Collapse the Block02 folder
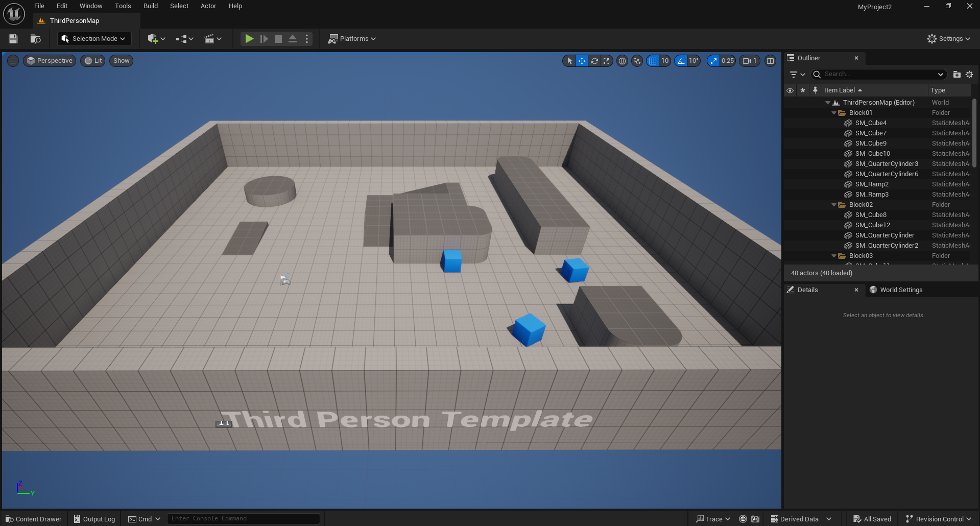This screenshot has width=980, height=526. [834, 205]
